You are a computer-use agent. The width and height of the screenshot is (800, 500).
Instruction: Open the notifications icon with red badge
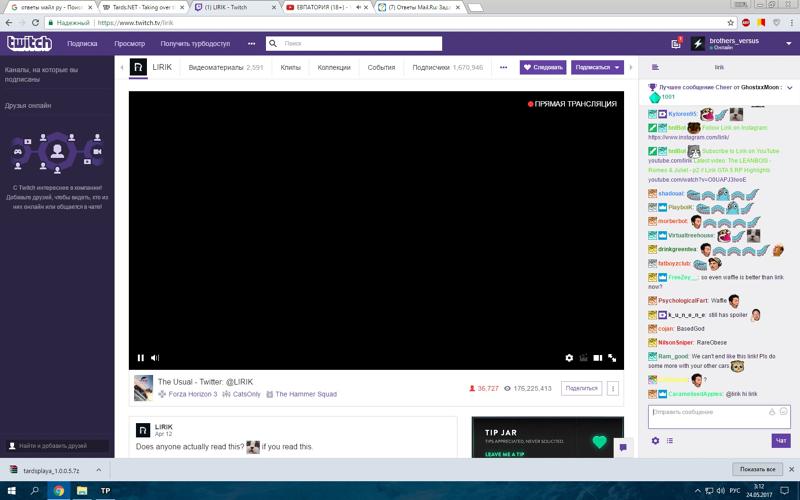676,43
